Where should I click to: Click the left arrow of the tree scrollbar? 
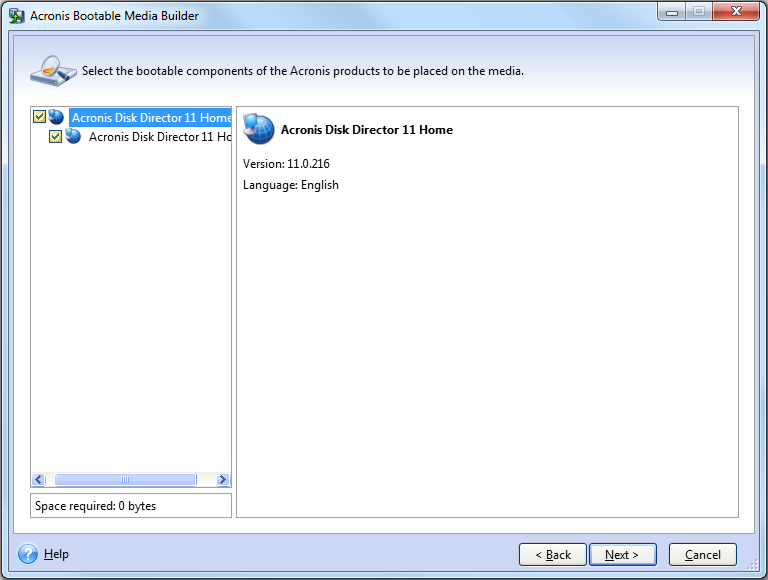pyautogui.click(x=39, y=480)
